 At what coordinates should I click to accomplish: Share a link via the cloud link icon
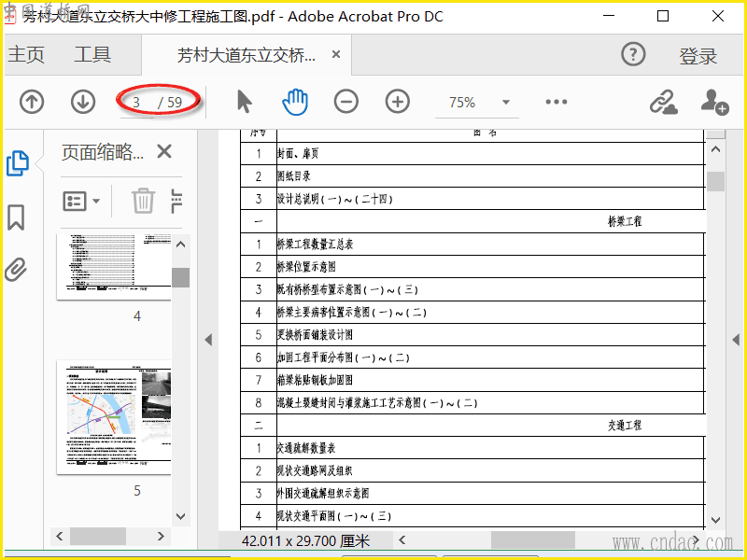click(x=664, y=102)
